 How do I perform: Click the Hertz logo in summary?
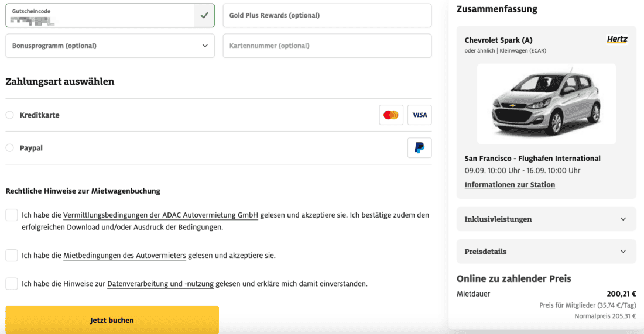click(x=616, y=40)
